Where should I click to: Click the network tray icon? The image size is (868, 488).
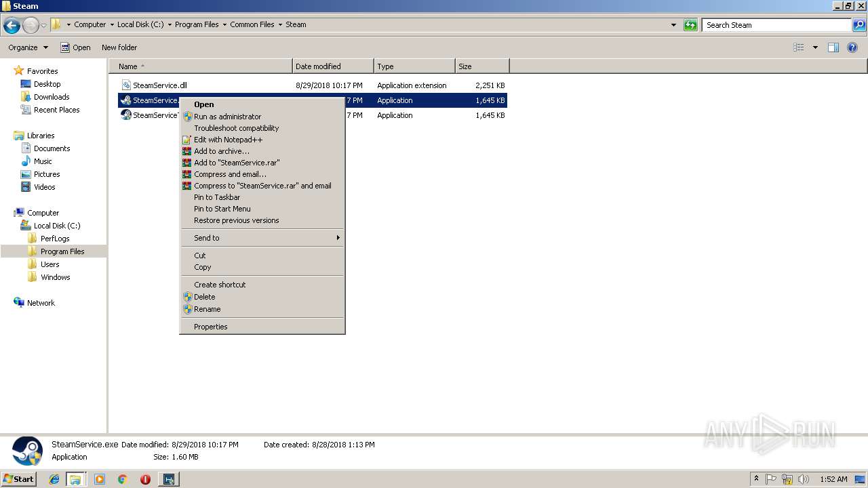click(787, 479)
